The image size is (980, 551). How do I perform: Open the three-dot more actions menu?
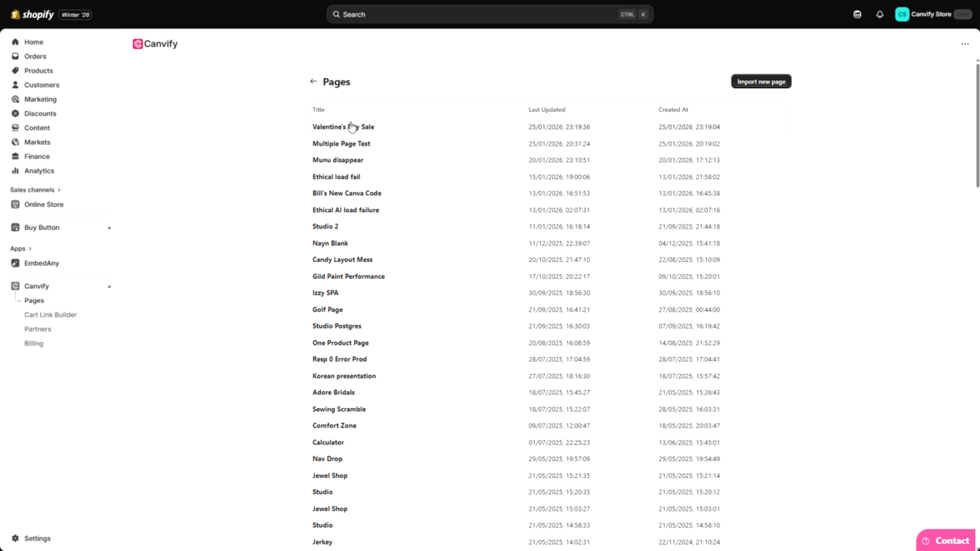tap(965, 44)
